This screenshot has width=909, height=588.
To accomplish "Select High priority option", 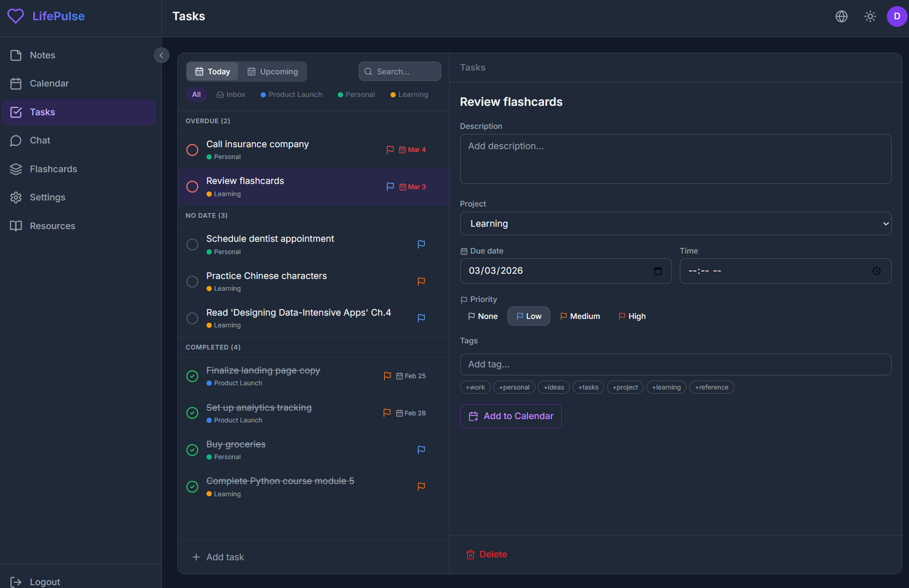I will coord(632,316).
